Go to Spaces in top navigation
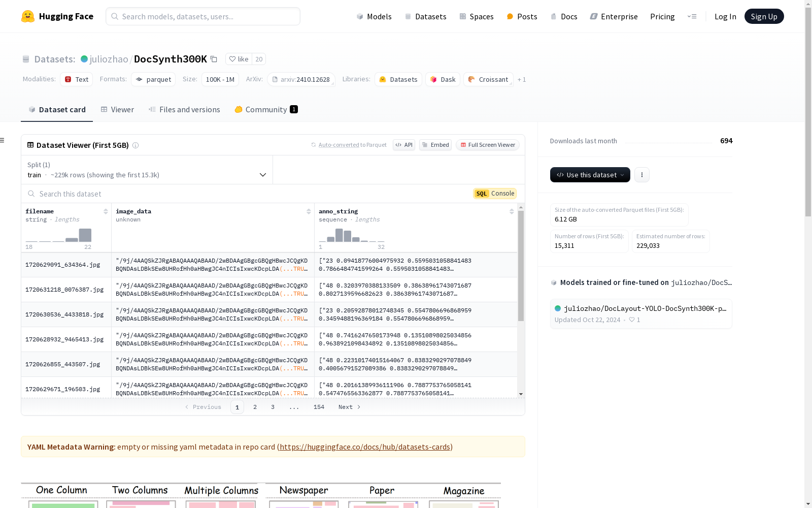812x508 pixels. point(476,16)
